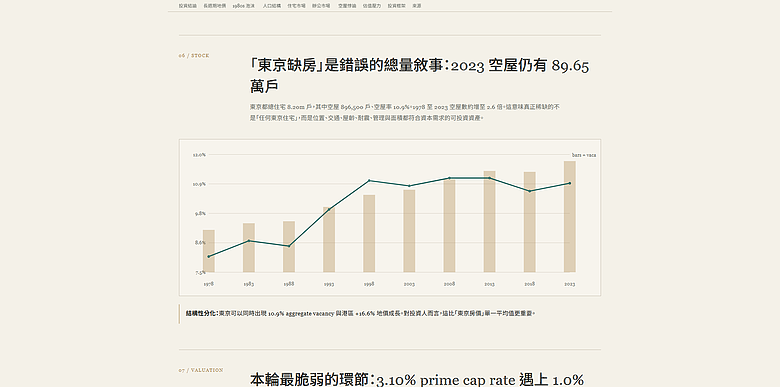Image resolution: width=780 pixels, height=387 pixels.
Task: Go to the 長週期地價 nav link
Action: click(214, 6)
